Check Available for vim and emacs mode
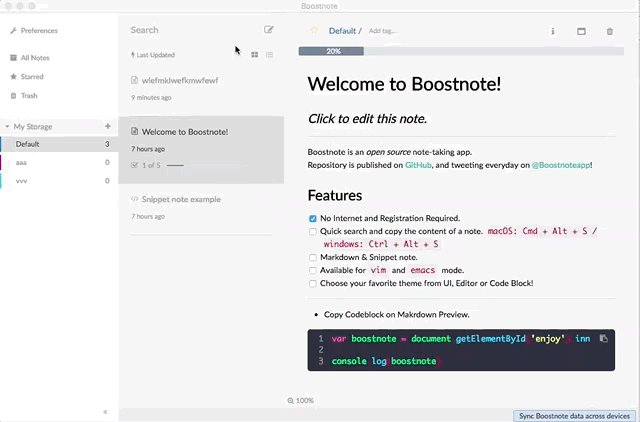This screenshot has width=640, height=422. pyautogui.click(x=313, y=271)
